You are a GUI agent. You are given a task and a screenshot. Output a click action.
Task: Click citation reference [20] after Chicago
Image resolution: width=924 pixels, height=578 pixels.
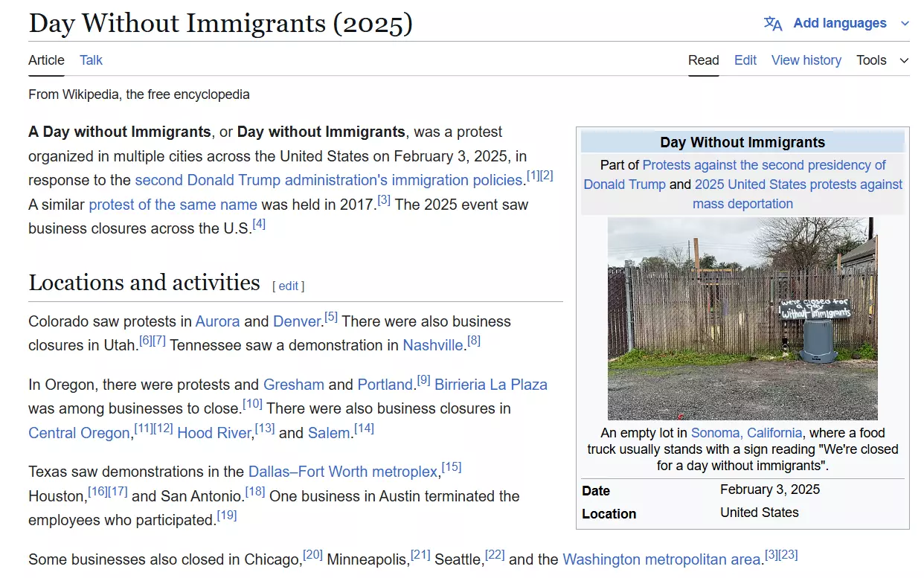[x=312, y=554]
